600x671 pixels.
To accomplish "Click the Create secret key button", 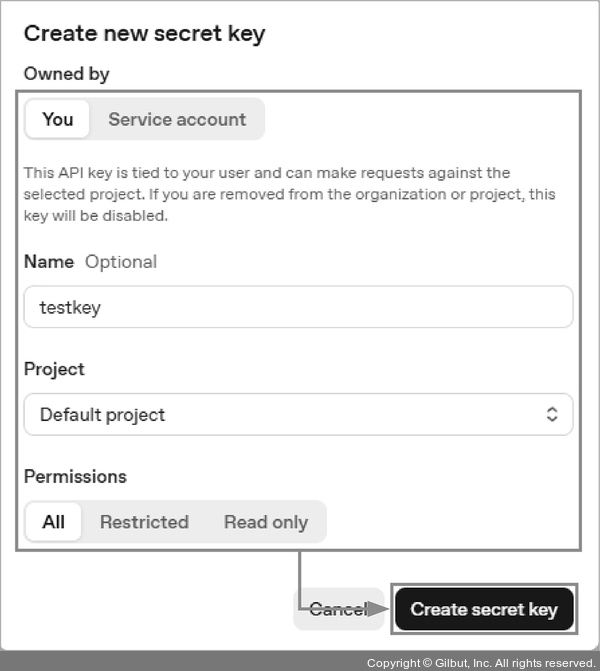I will coord(484,609).
